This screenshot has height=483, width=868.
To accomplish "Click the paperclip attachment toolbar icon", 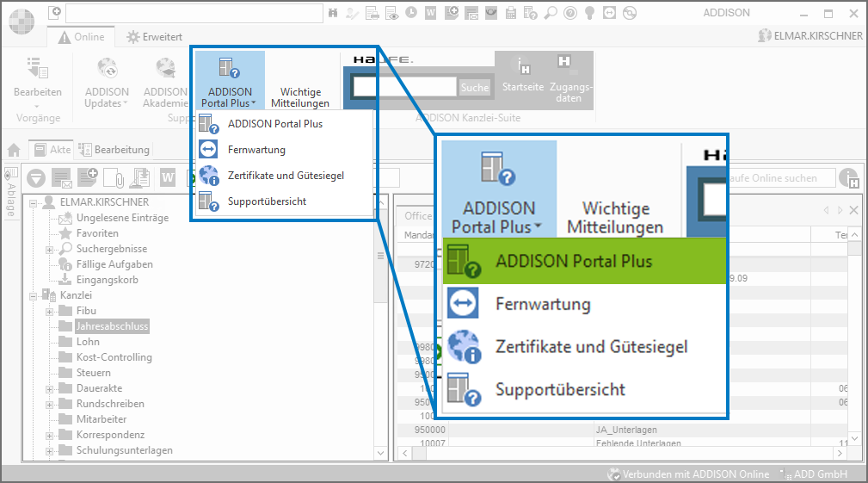I will (114, 177).
